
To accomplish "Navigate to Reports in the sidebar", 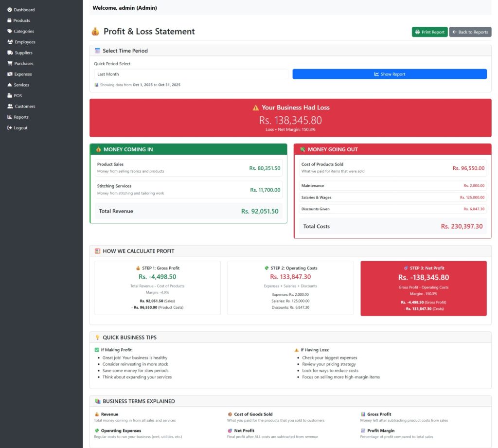I will [x=21, y=117].
